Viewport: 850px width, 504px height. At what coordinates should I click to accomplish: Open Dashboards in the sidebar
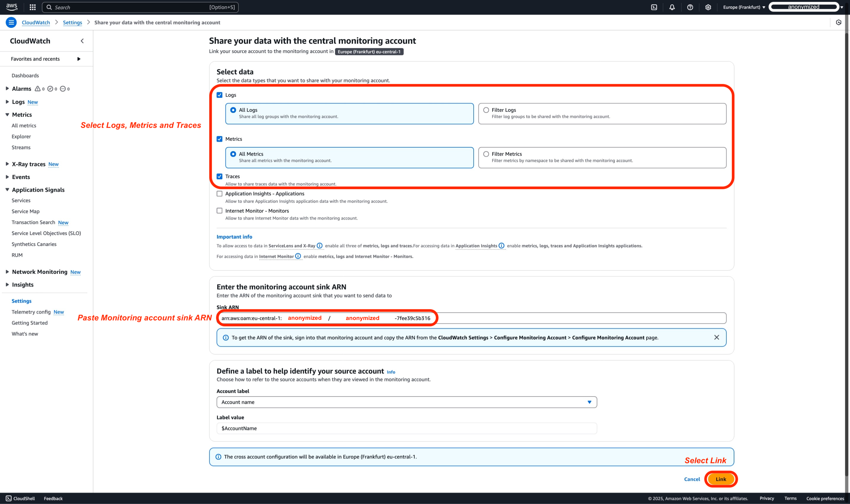25,75
